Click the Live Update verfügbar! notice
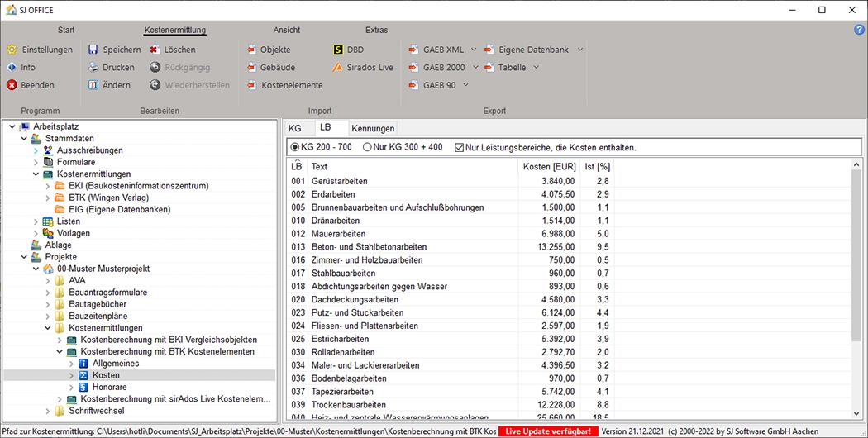This screenshot has width=868, height=438. [548, 431]
